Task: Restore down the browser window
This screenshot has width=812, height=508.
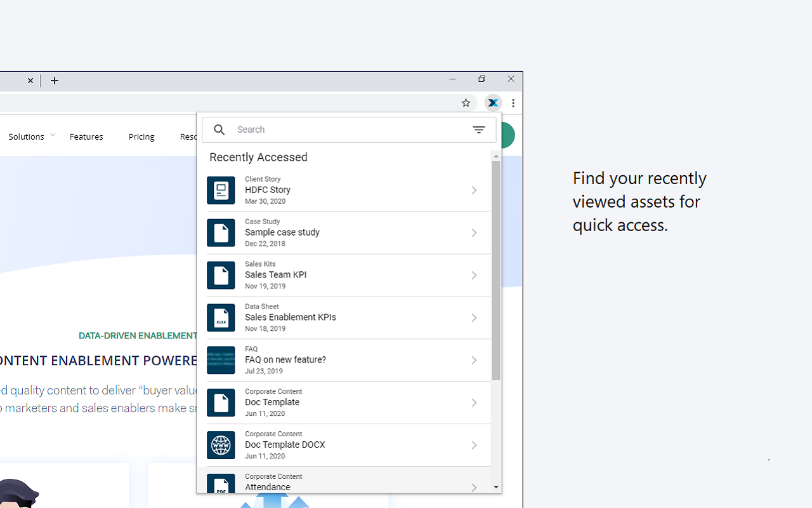Action: click(481, 79)
